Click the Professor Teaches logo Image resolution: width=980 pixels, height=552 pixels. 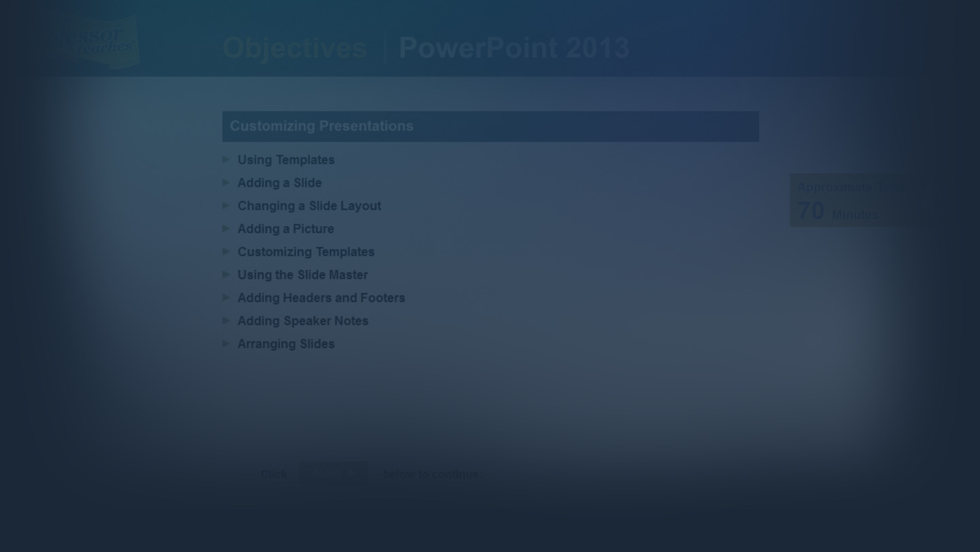(104, 42)
